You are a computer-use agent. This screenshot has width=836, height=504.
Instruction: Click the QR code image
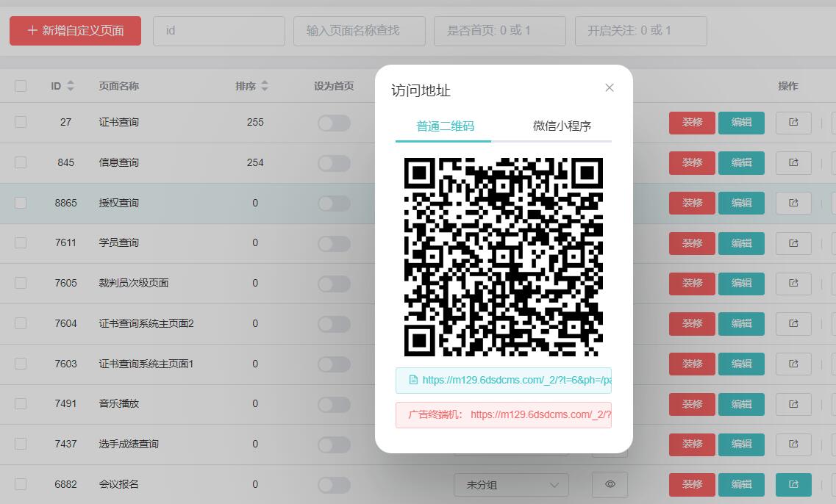(x=504, y=257)
